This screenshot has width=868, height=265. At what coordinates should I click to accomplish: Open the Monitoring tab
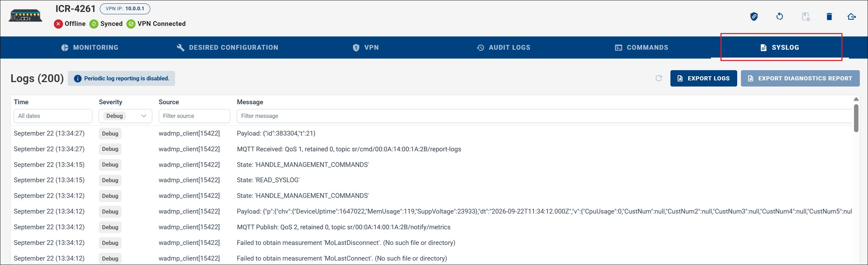[x=90, y=47]
